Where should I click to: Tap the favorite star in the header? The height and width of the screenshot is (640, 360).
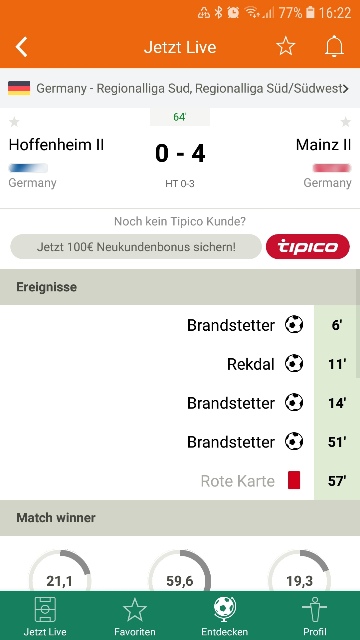point(285,46)
